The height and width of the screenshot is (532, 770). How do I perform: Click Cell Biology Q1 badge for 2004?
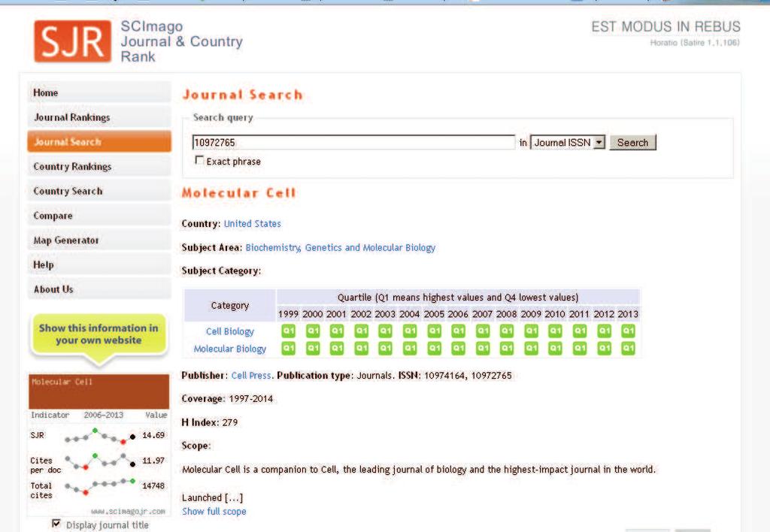410,331
